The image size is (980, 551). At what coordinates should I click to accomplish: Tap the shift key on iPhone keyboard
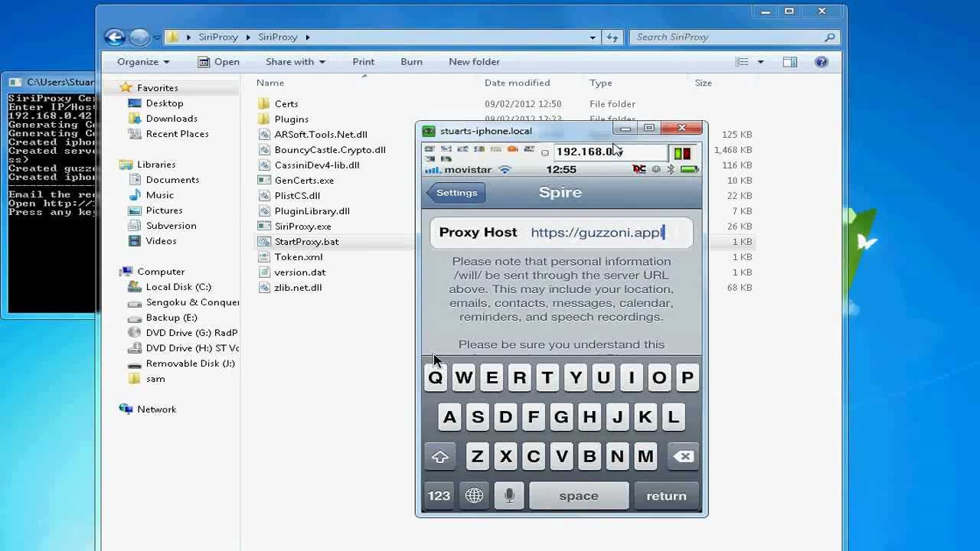click(x=439, y=457)
